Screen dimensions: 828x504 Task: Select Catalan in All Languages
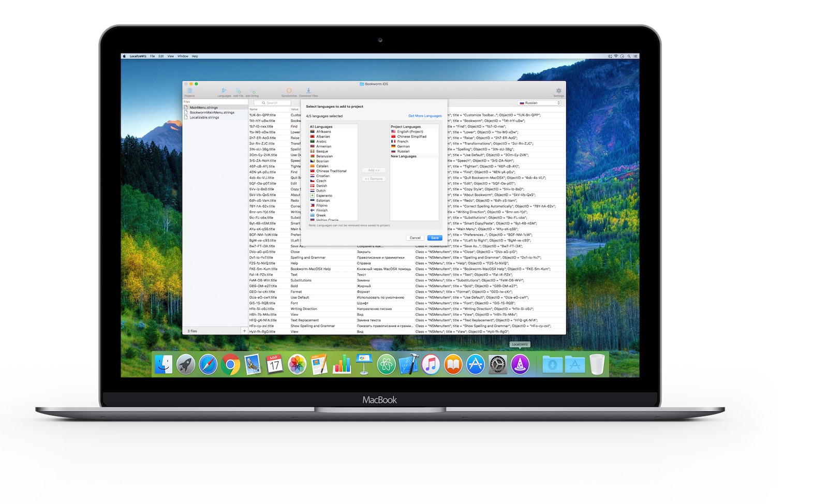point(333,166)
